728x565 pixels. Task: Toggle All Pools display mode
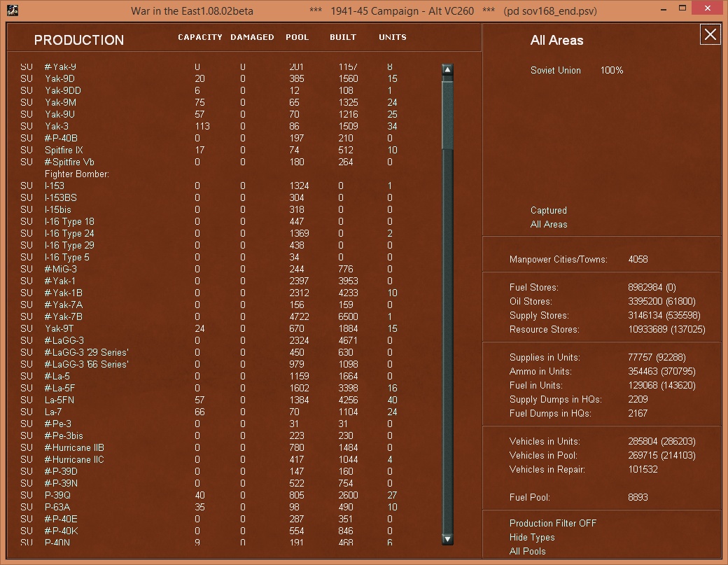[x=526, y=551]
